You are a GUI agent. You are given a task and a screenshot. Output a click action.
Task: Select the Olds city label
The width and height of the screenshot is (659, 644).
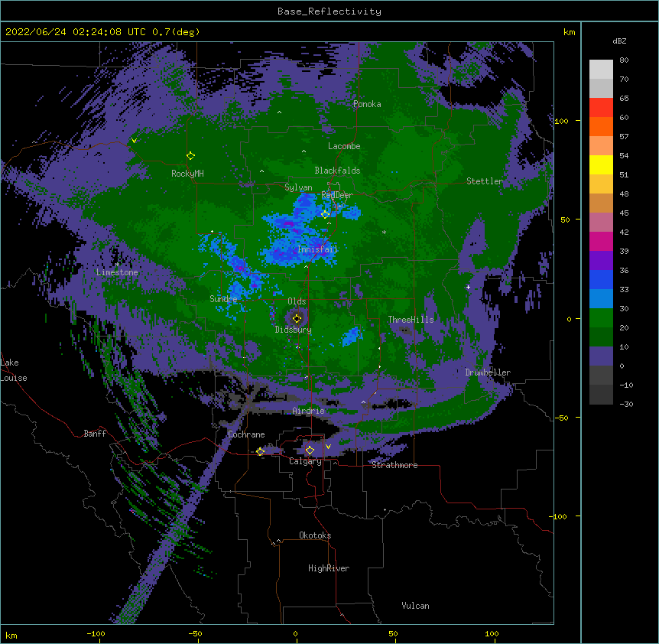tap(297, 301)
